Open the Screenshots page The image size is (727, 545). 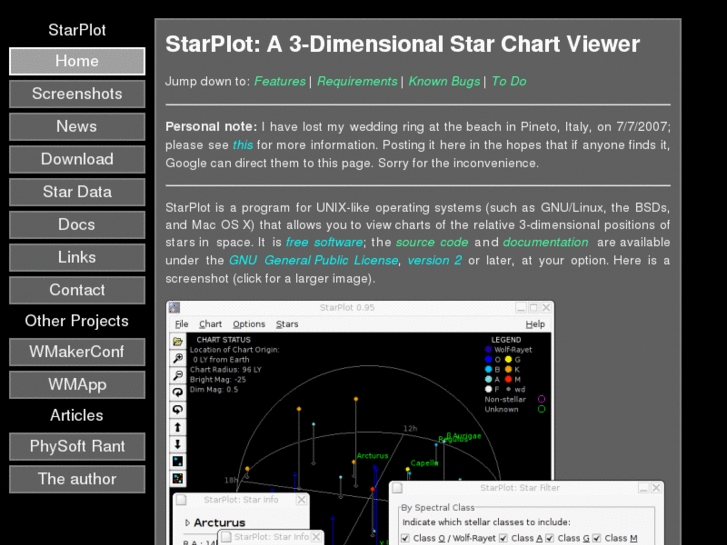coord(77,94)
